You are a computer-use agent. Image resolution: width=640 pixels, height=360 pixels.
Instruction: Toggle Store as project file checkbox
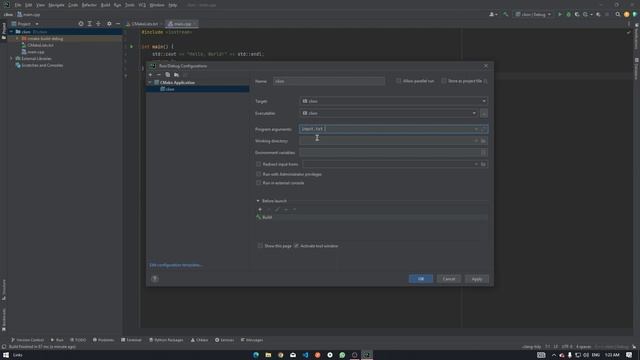pos(444,81)
